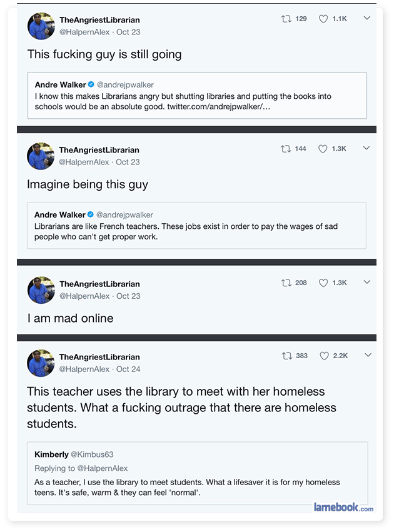The width and height of the screenshot is (394, 532).
Task: Open options chevron on 'still going' tweet
Action: 367,18
